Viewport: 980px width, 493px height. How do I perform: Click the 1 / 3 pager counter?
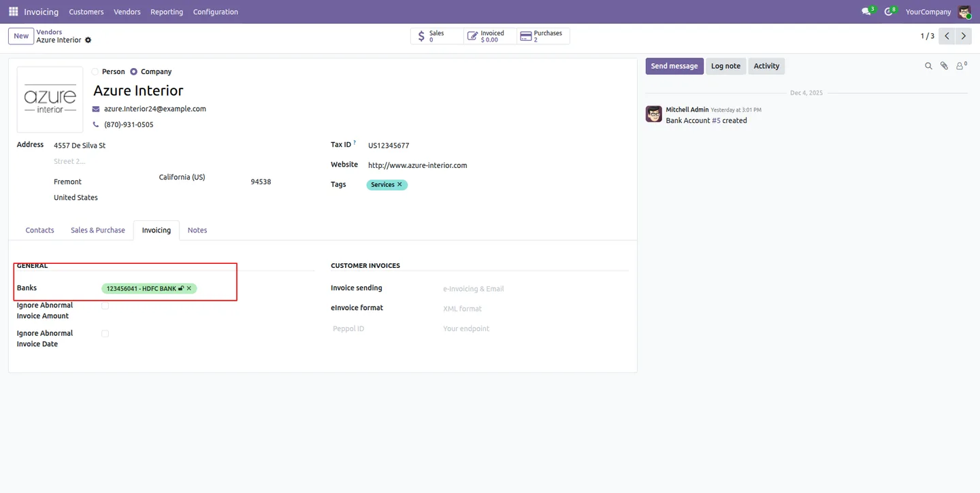click(x=928, y=36)
